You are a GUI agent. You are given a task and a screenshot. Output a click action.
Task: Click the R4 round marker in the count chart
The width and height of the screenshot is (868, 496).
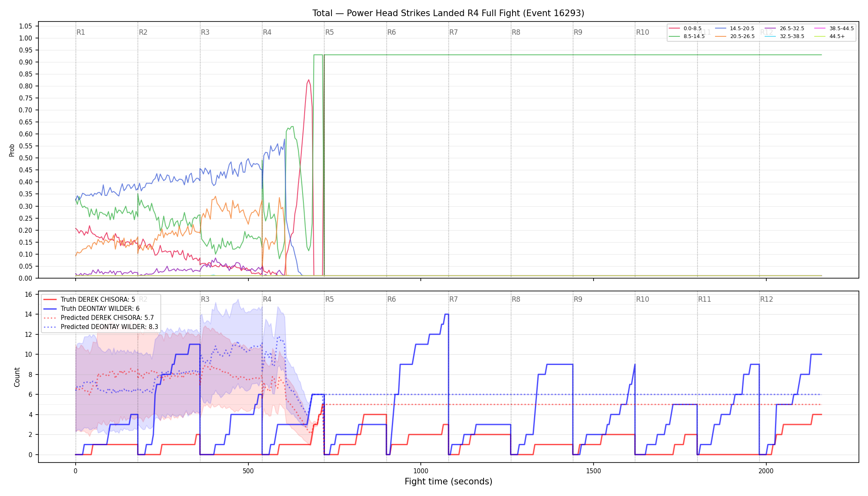[267, 299]
